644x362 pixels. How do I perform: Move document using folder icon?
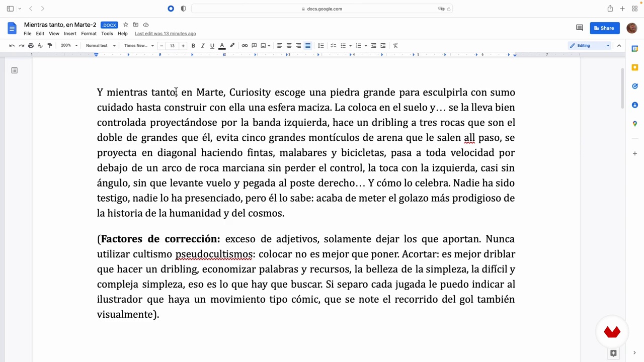pos(136,25)
